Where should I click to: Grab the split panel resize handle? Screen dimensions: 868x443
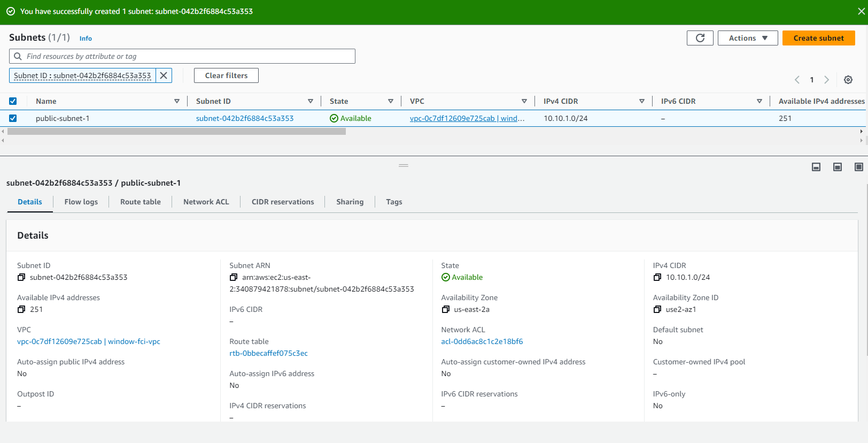404,165
